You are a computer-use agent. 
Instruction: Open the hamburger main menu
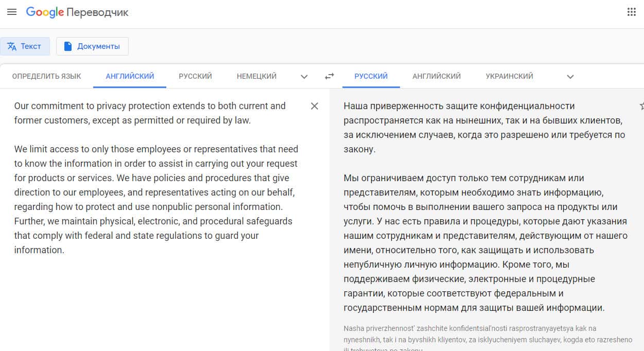[11, 12]
